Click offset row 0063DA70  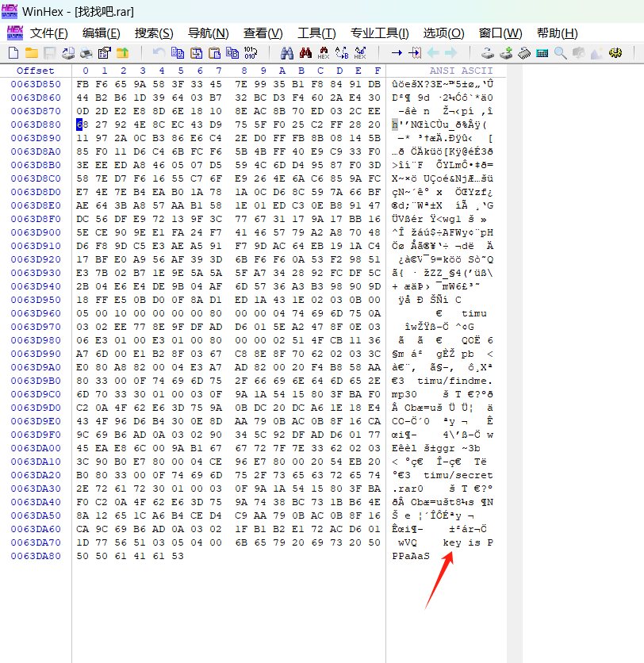[x=36, y=542]
